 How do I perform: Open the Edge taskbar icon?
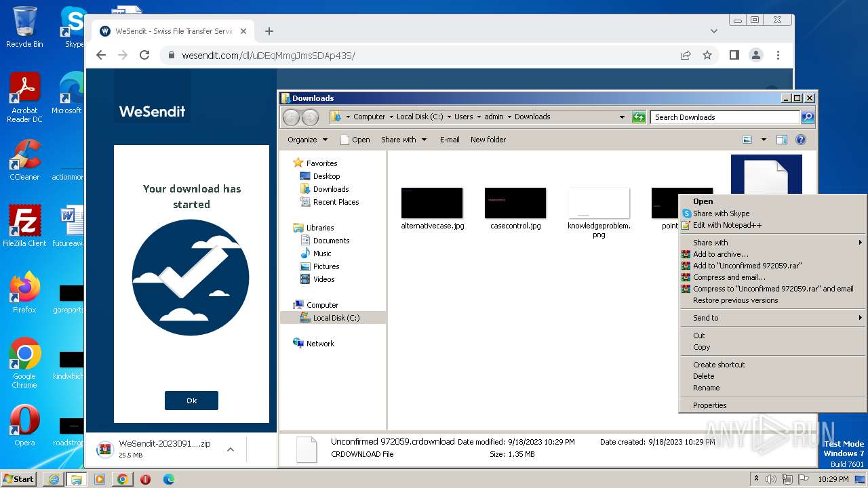(x=168, y=479)
